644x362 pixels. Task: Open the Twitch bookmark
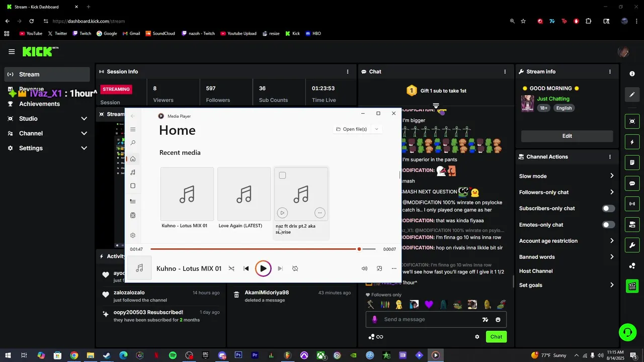click(82, 34)
